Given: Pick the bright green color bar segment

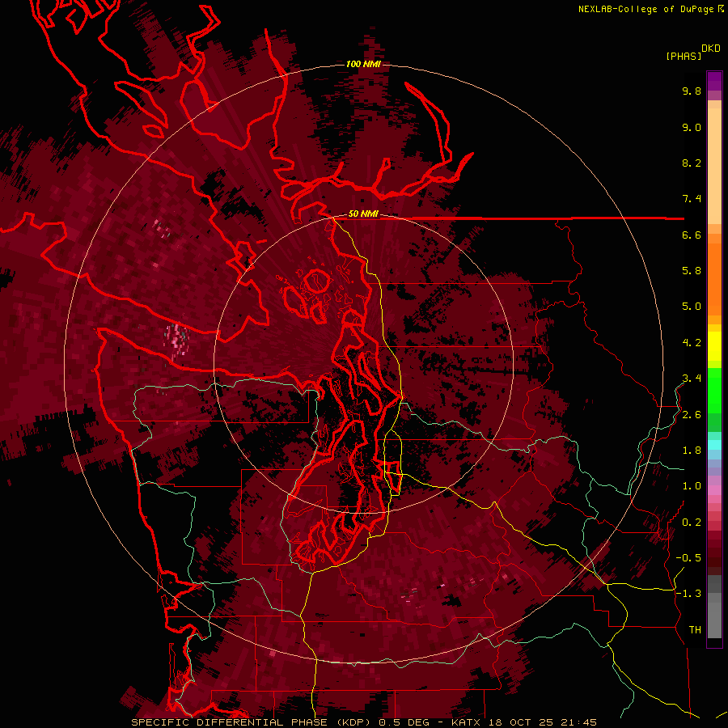Looking at the screenshot, I should [x=714, y=391].
